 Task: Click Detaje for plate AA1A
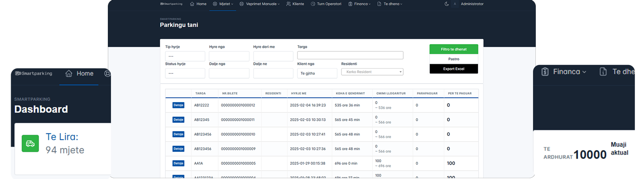coord(178,163)
